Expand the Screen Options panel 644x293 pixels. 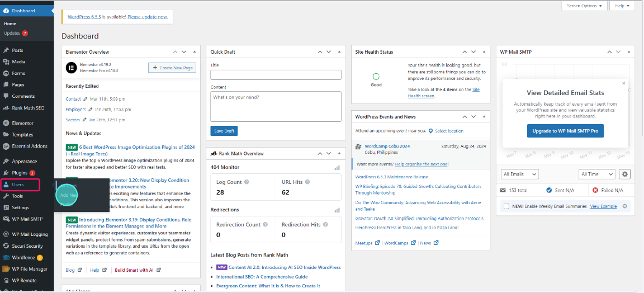click(584, 6)
